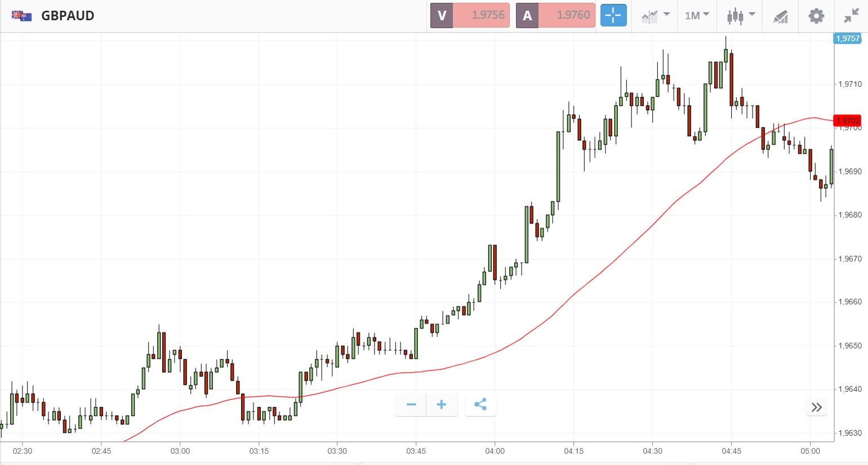
Task: Toggle the crosshair cursor button
Action: pyautogui.click(x=613, y=15)
